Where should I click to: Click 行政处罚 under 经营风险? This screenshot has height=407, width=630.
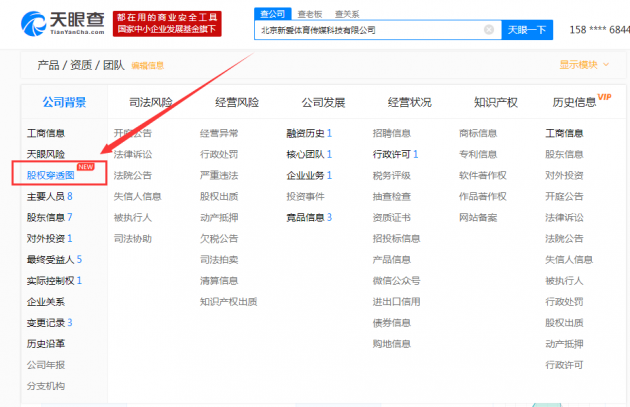pyautogui.click(x=219, y=154)
